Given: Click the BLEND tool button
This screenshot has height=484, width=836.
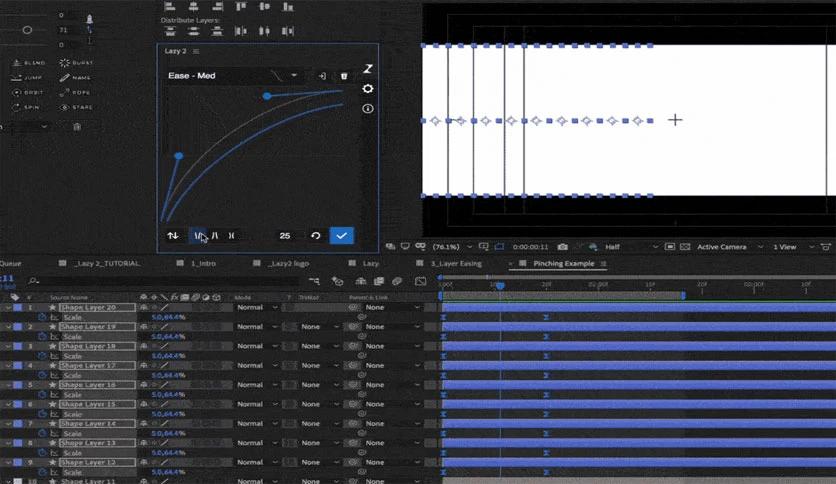Looking at the screenshot, I should pos(28,63).
